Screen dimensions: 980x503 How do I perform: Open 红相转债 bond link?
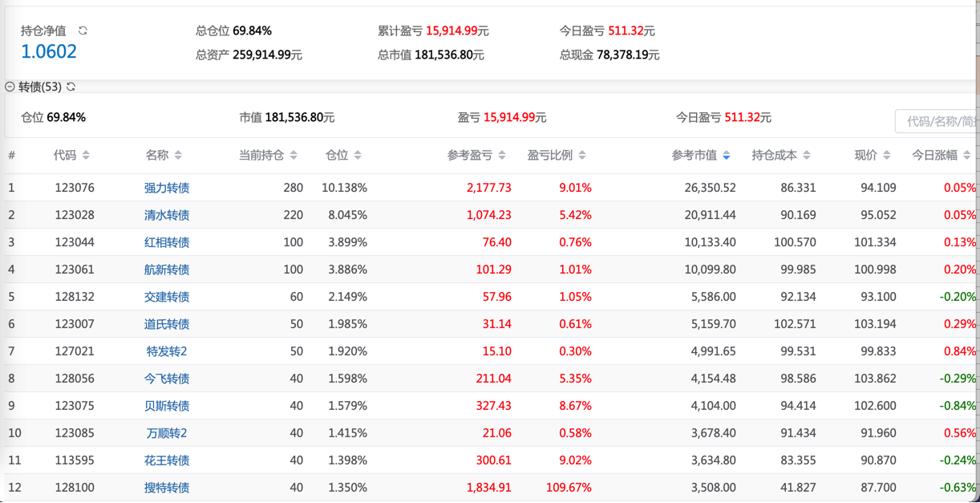point(167,242)
